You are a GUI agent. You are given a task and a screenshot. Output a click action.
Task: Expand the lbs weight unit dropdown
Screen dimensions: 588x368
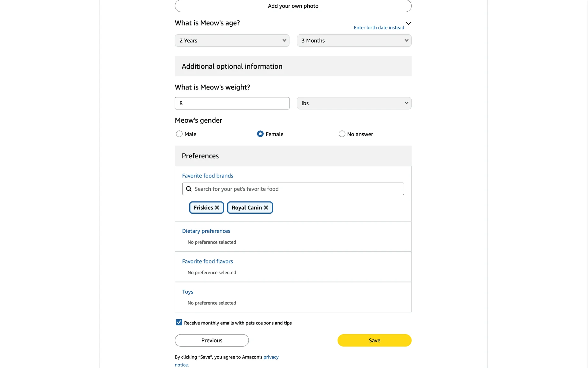coord(354,103)
